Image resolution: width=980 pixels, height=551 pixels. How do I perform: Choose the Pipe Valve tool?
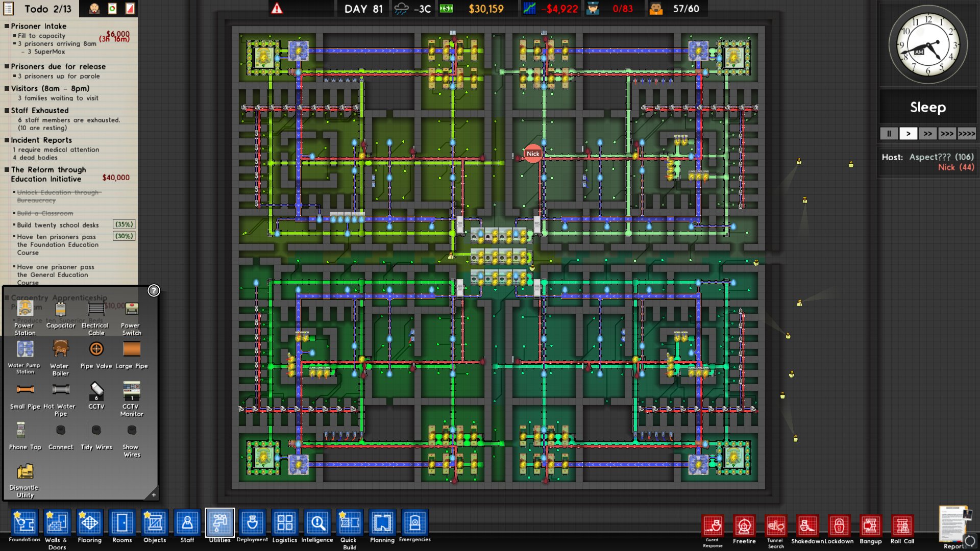click(x=96, y=349)
